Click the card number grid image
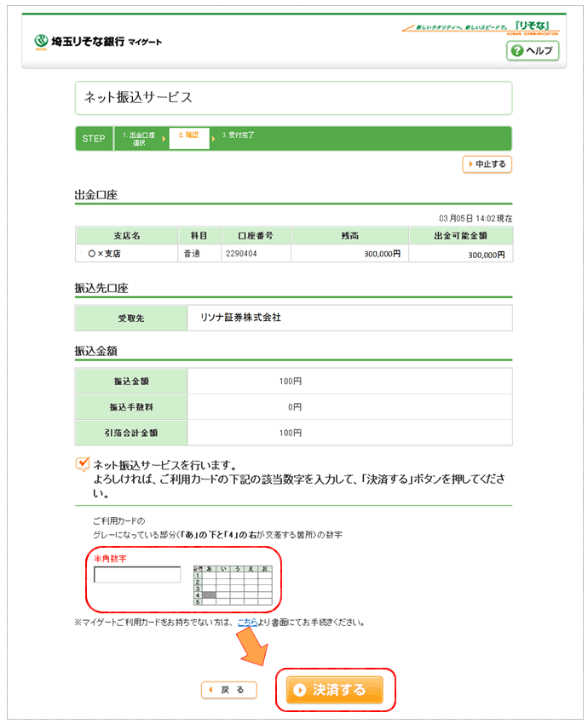The image size is (588, 724). (232, 583)
